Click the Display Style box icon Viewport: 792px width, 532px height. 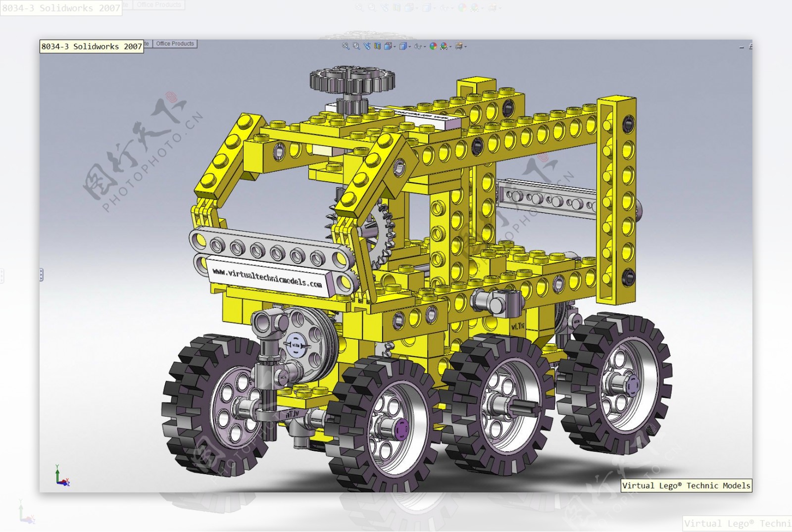403,46
